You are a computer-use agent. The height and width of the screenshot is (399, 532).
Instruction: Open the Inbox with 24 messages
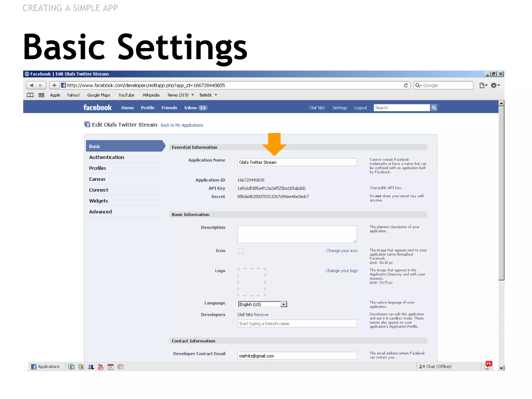click(x=196, y=108)
